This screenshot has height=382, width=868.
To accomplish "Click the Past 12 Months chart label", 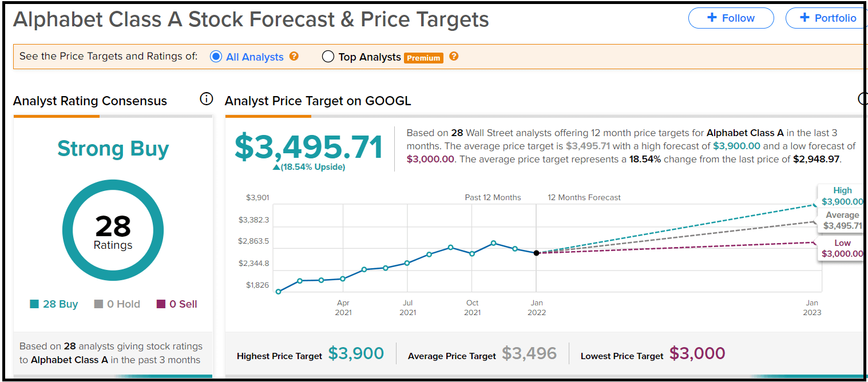I will click(x=493, y=197).
